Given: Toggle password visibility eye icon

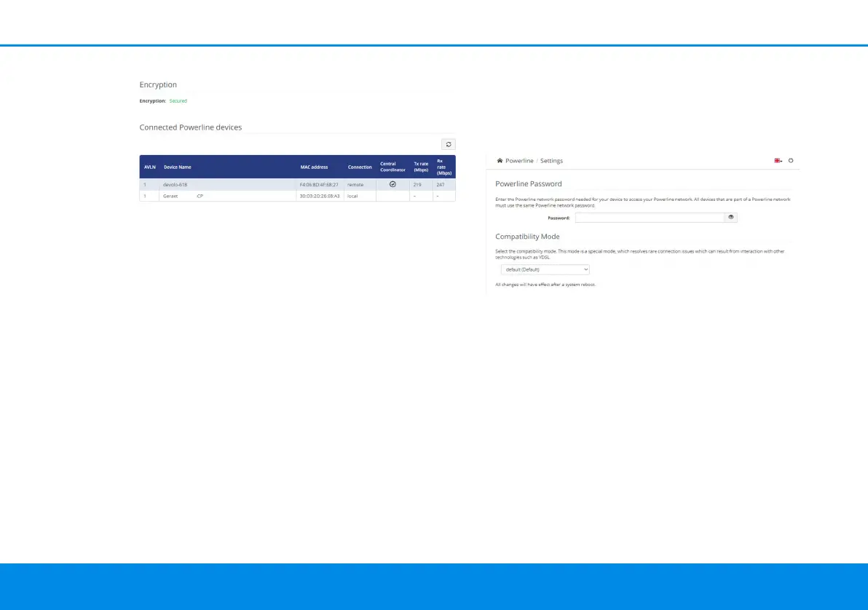Looking at the screenshot, I should pyautogui.click(x=730, y=218).
